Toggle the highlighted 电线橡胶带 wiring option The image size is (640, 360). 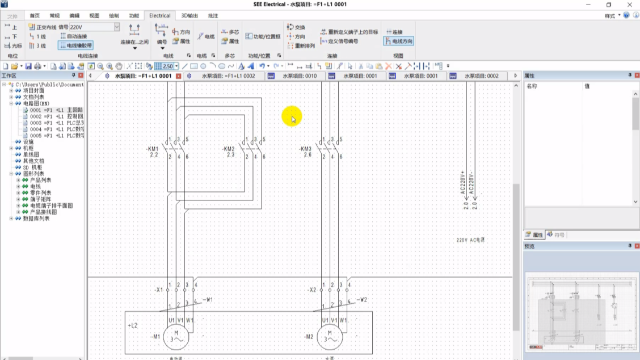coord(76,45)
